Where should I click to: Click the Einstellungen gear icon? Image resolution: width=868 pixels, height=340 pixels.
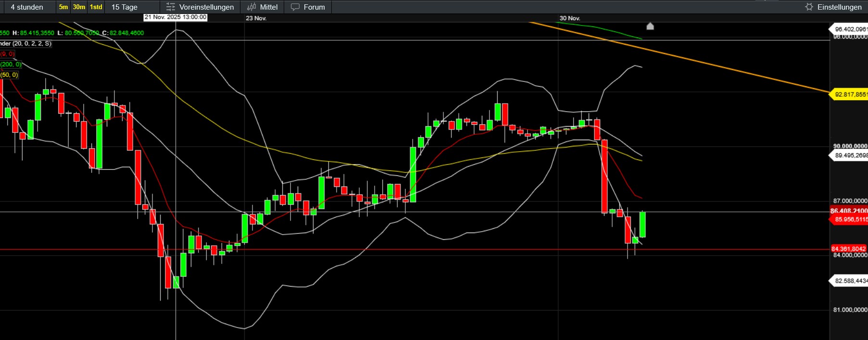click(809, 7)
